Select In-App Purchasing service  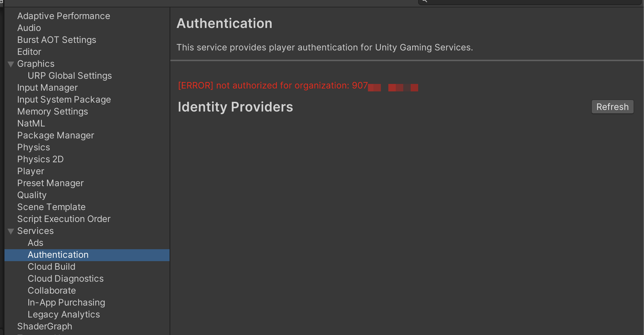click(66, 303)
